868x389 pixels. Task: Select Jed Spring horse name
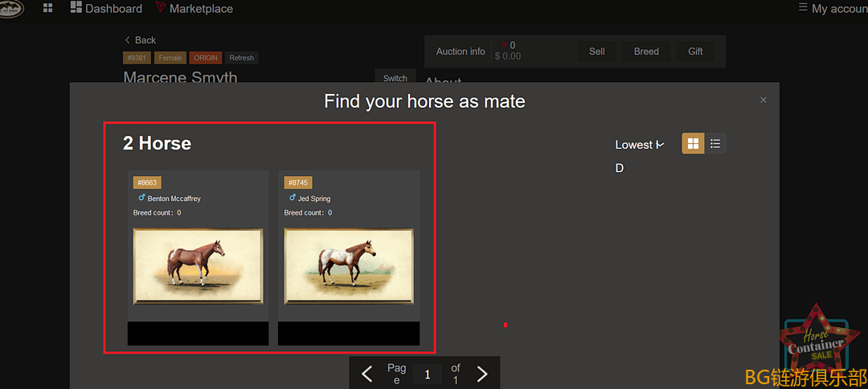pos(314,199)
